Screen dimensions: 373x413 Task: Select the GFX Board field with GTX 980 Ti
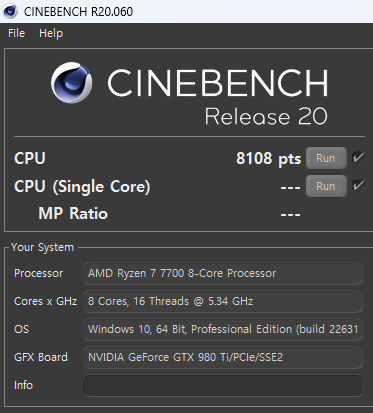pyautogui.click(x=223, y=357)
